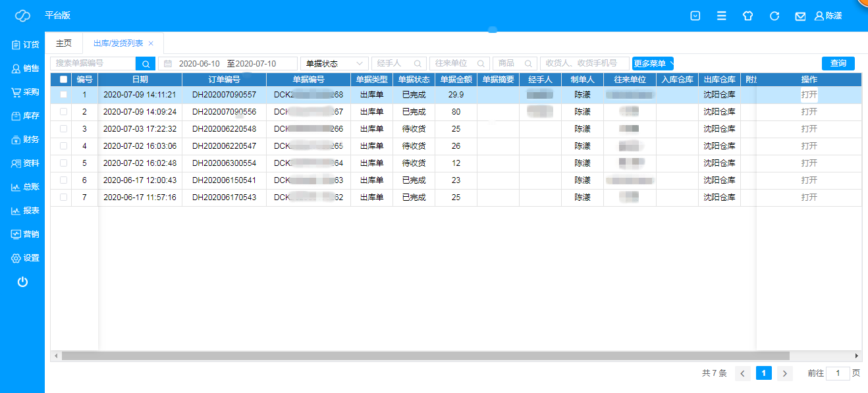Open the 库存 sidebar menu
Viewport: 868px width, 393px height.
(25, 116)
